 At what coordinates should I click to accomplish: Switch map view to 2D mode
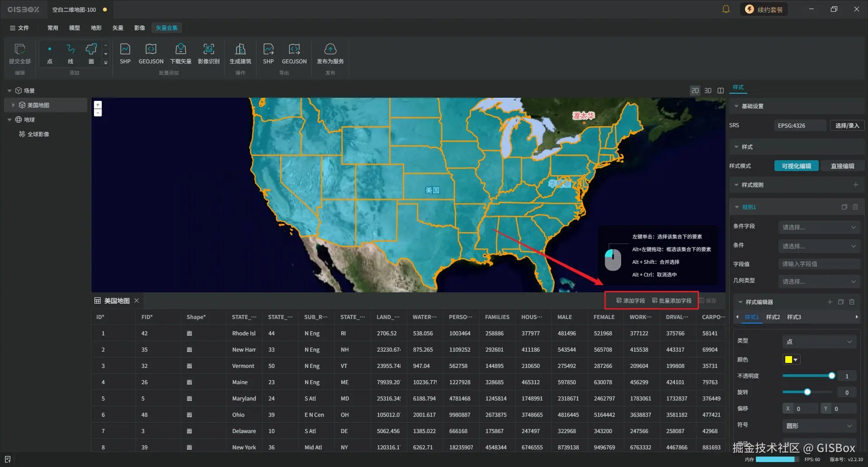click(x=695, y=91)
